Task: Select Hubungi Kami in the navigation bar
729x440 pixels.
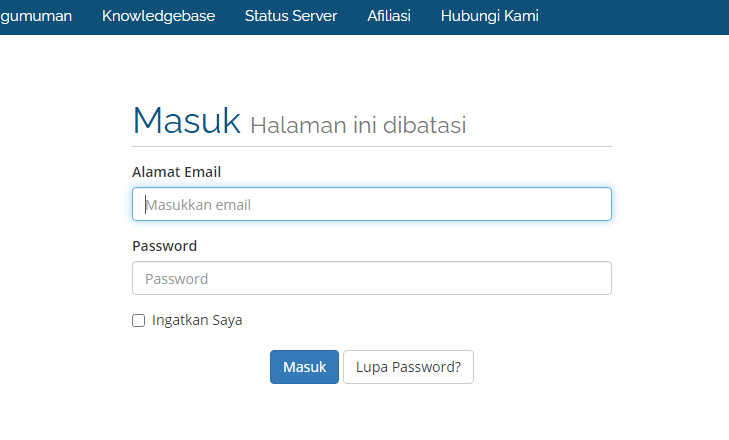Action: point(490,16)
